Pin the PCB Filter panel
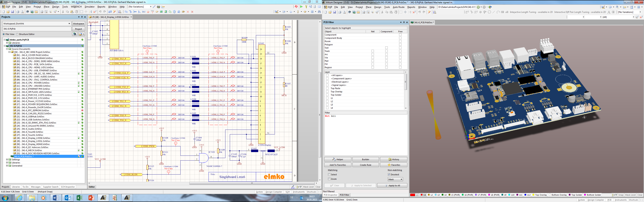 coord(404,22)
